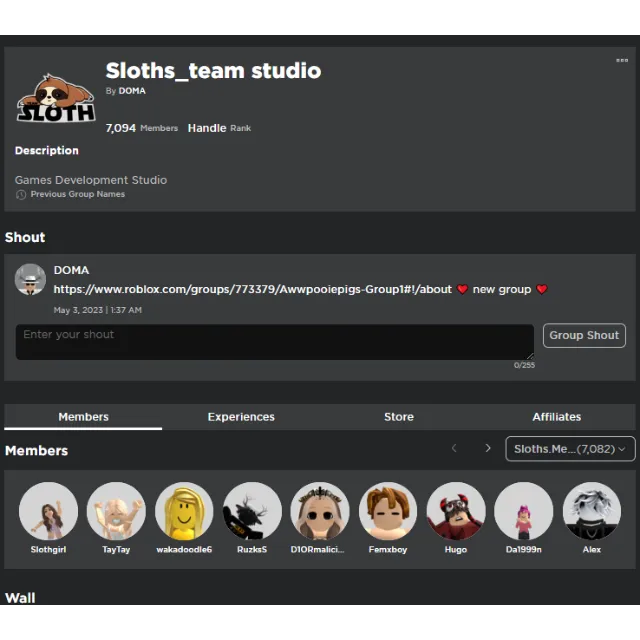The height and width of the screenshot is (640, 640).
Task: Open the 7,094 Members count
Action: [x=141, y=128]
